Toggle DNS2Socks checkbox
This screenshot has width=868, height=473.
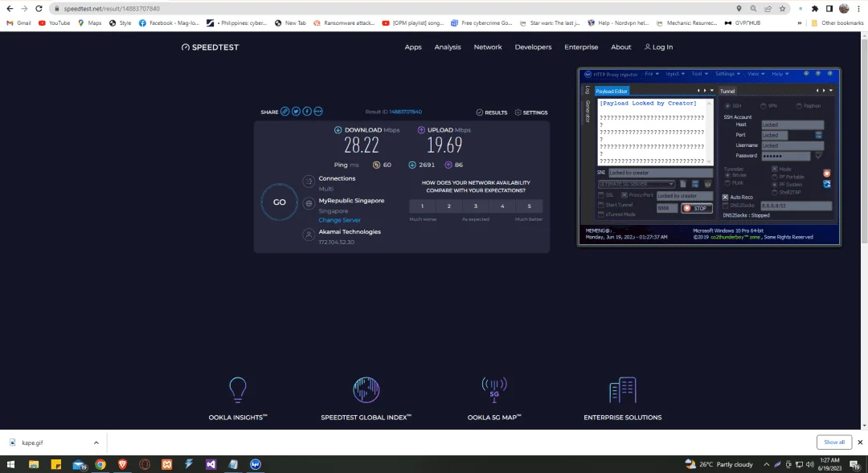[725, 206]
